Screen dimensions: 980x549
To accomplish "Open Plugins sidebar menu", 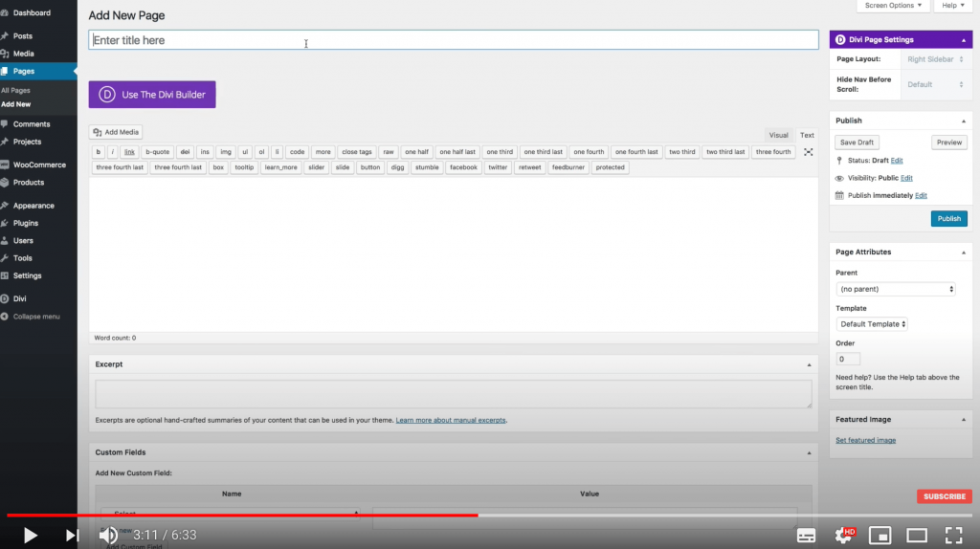I will point(26,223).
